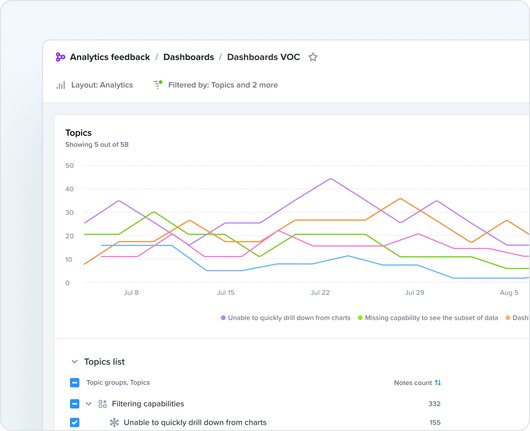Click the Jul 8 axis label

pos(131,293)
